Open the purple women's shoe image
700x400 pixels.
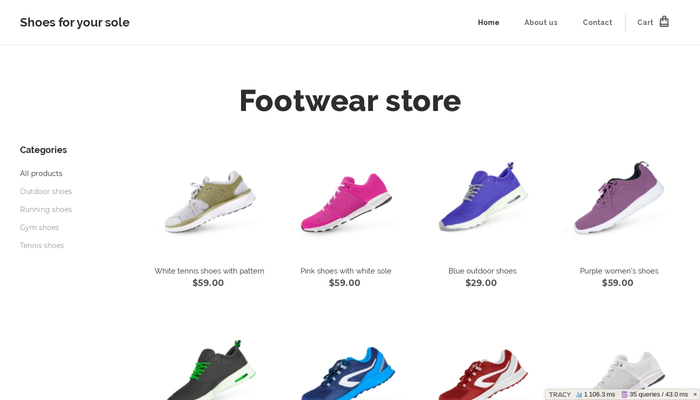[x=619, y=197]
